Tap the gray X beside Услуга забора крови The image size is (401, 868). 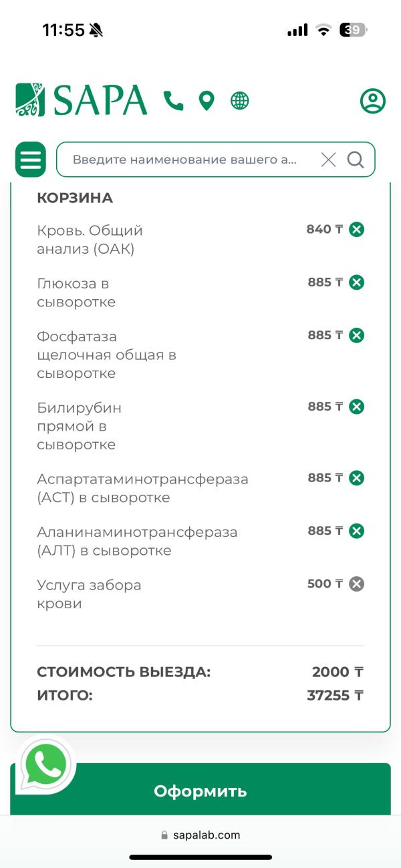(x=357, y=584)
